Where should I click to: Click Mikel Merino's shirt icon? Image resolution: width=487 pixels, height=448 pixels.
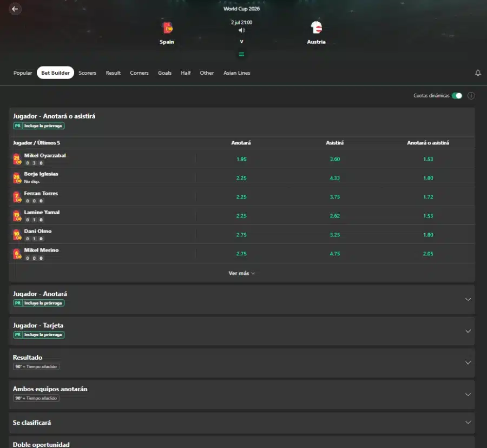pyautogui.click(x=17, y=254)
